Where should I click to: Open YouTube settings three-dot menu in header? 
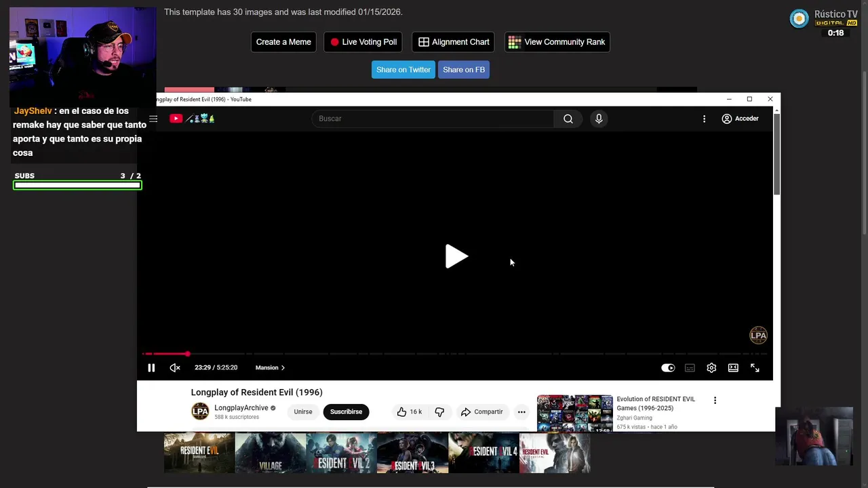(704, 119)
